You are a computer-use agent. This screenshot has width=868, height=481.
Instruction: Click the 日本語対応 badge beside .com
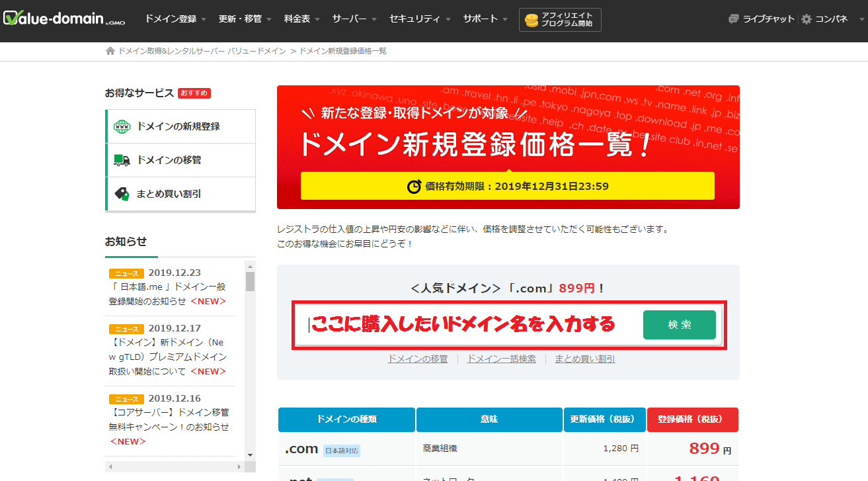tap(342, 451)
